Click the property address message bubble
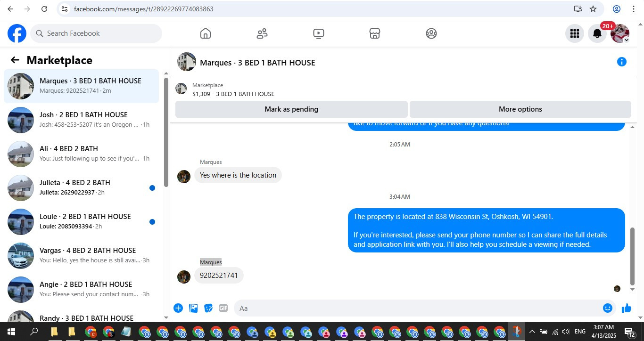 click(487, 230)
